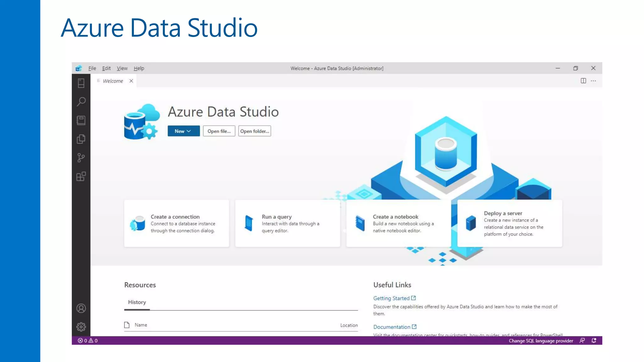Click the Welcome - Azure Data Studio window title

[337, 68]
